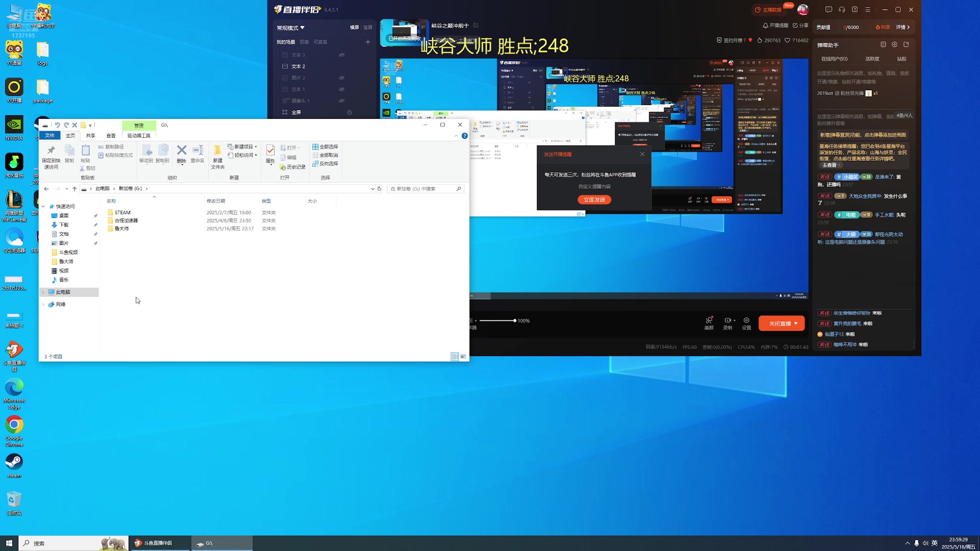Select 在线用户(93) tab
This screenshot has width=980, height=551.
click(834, 59)
